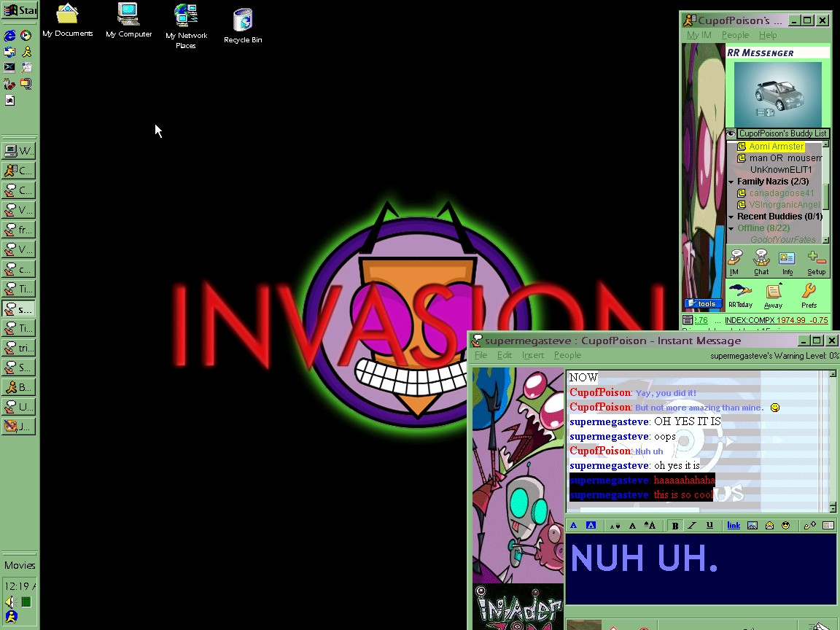Select offline buddy GodofYourFates
Screen dimensions: 840x630
coord(782,239)
